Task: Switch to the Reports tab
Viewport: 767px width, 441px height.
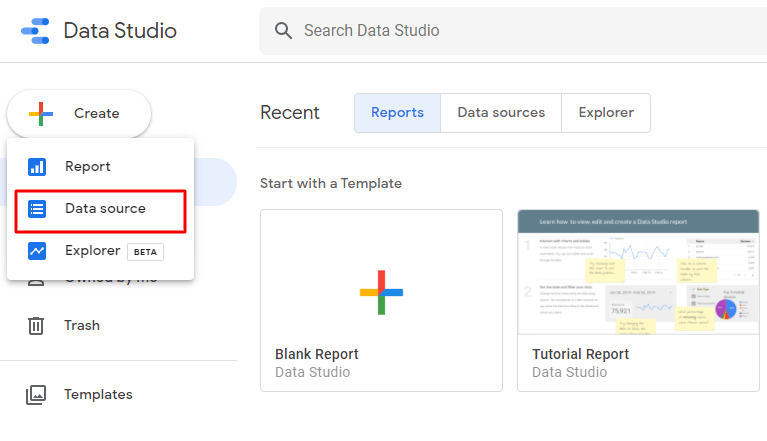Action: coord(397,113)
